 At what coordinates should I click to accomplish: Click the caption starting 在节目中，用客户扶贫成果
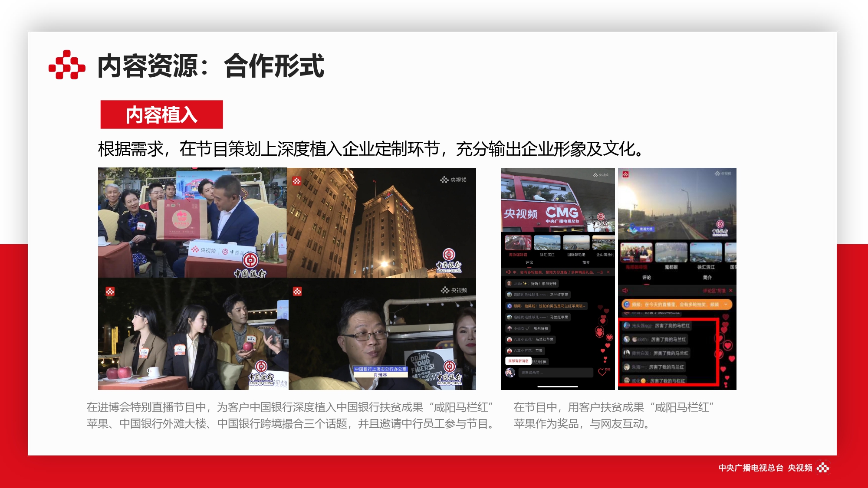pos(614,416)
